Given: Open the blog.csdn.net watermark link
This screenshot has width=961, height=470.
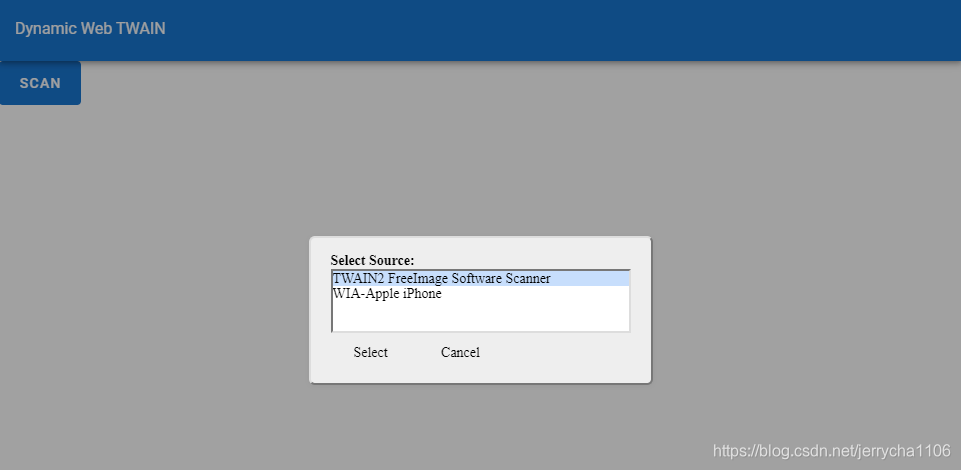Looking at the screenshot, I should pyautogui.click(x=832, y=452).
